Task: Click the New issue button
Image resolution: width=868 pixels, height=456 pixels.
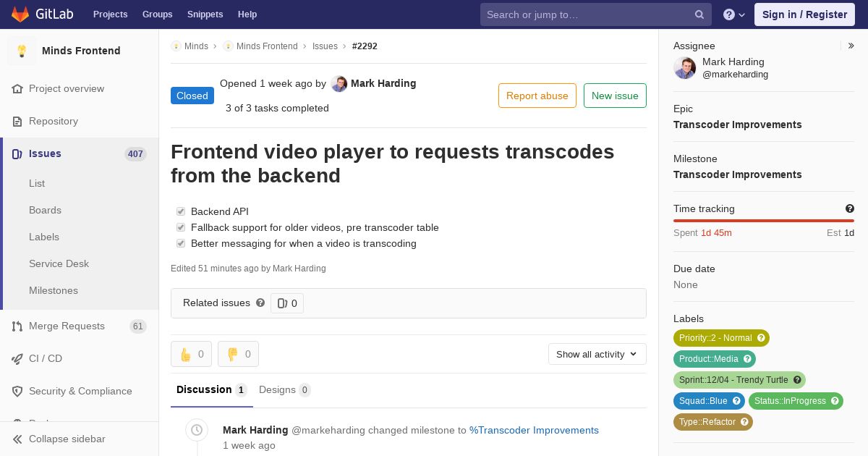Action: pos(615,96)
